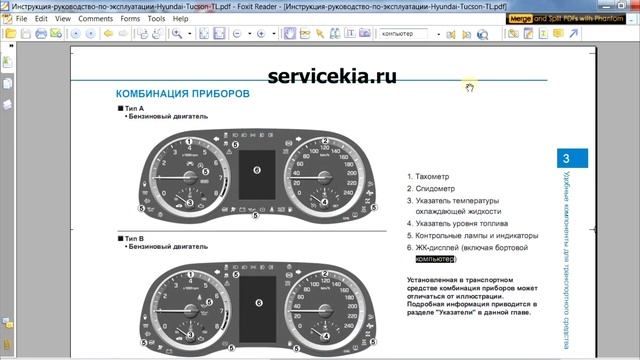Click the Open file folder icon
640x360 pixels.
[x=11, y=33]
